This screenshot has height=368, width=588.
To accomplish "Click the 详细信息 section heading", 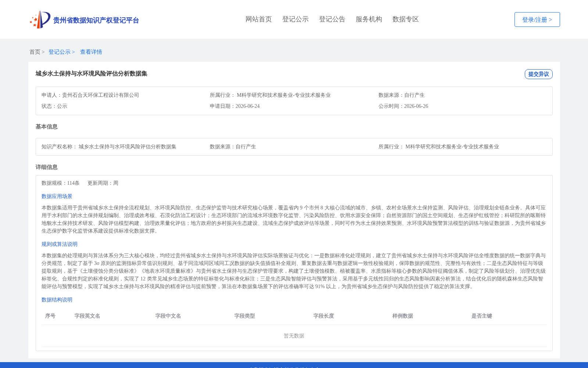I will tap(47, 167).
